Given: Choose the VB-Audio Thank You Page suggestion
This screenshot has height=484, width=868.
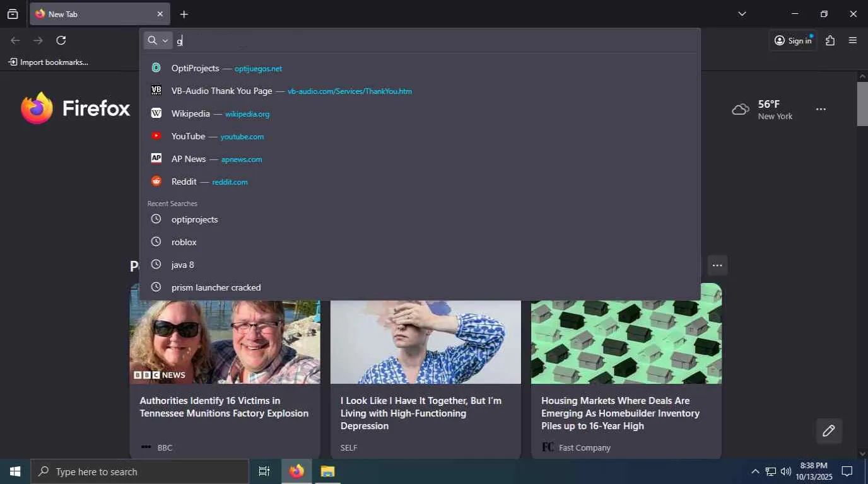Looking at the screenshot, I should point(420,91).
